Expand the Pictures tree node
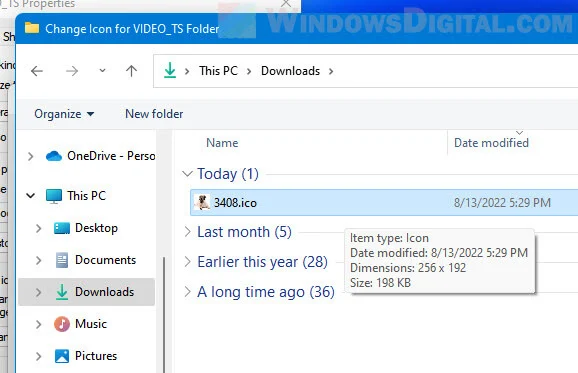This screenshot has height=373, width=578. (38, 356)
